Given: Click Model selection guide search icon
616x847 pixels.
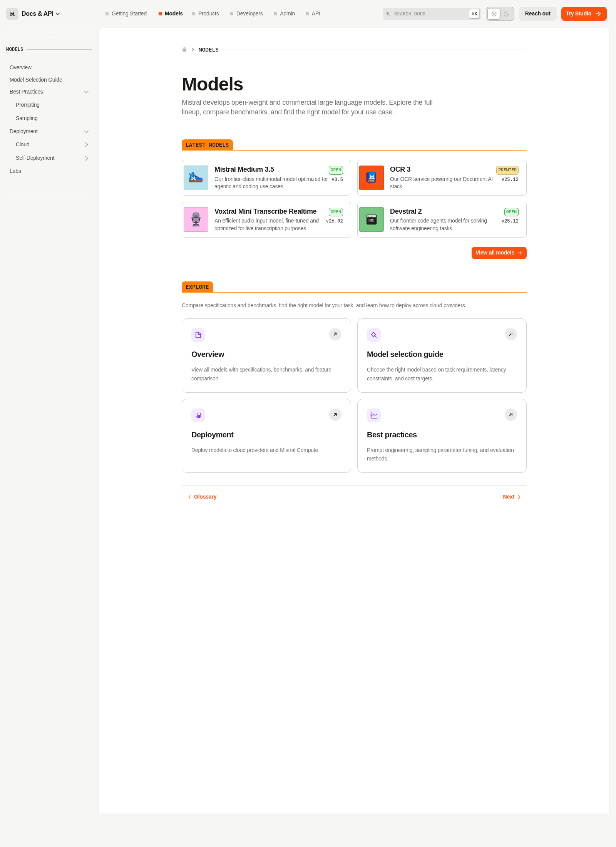Looking at the screenshot, I should coord(374,335).
